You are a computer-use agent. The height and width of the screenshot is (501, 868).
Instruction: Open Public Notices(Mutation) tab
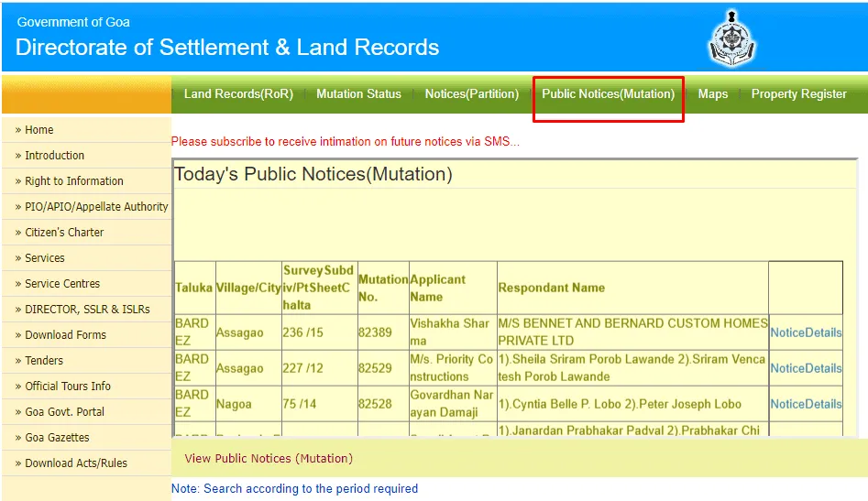pyautogui.click(x=608, y=94)
